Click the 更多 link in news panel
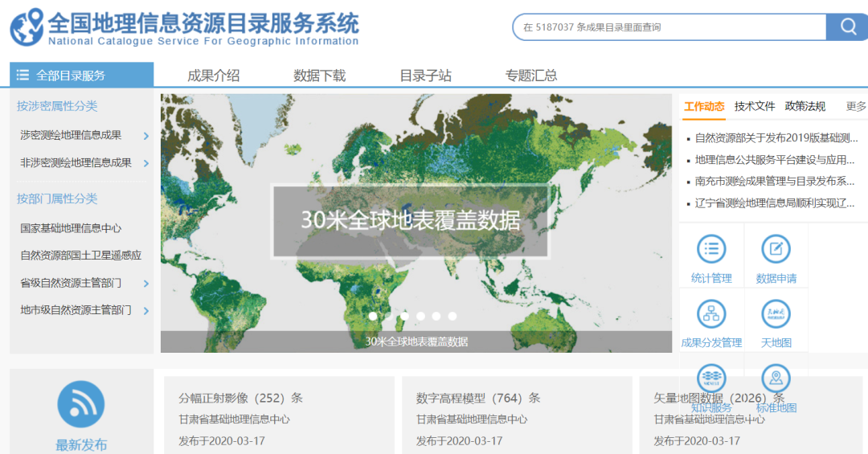Viewport: 868px width, 454px height. click(856, 106)
